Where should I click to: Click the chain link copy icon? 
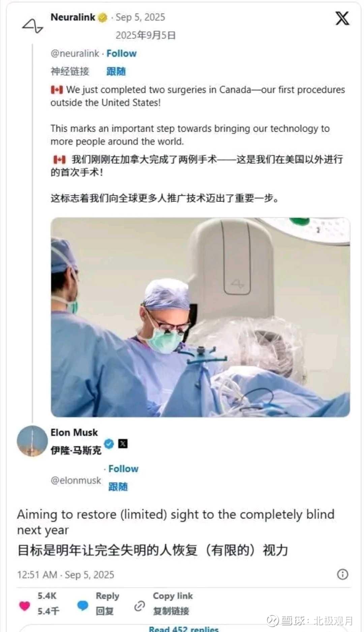(140, 606)
